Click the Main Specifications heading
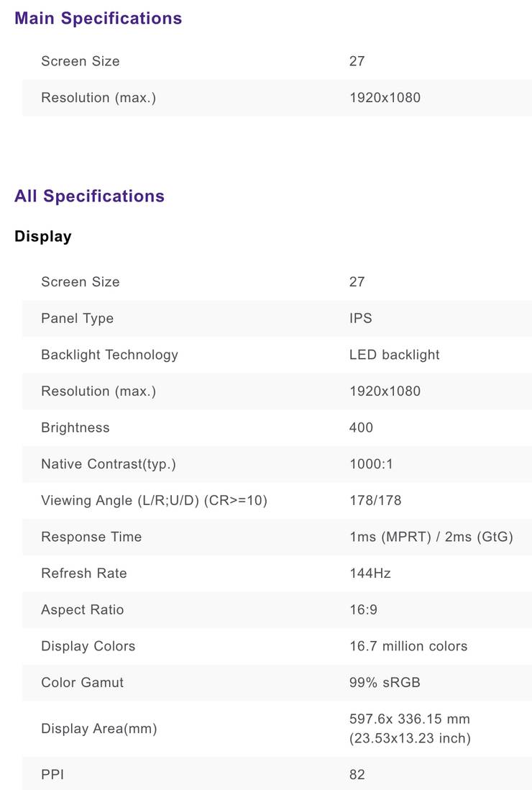The image size is (532, 790). (x=98, y=19)
